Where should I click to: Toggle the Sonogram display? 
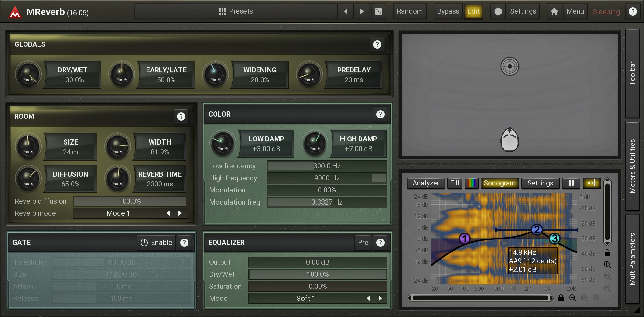click(499, 183)
